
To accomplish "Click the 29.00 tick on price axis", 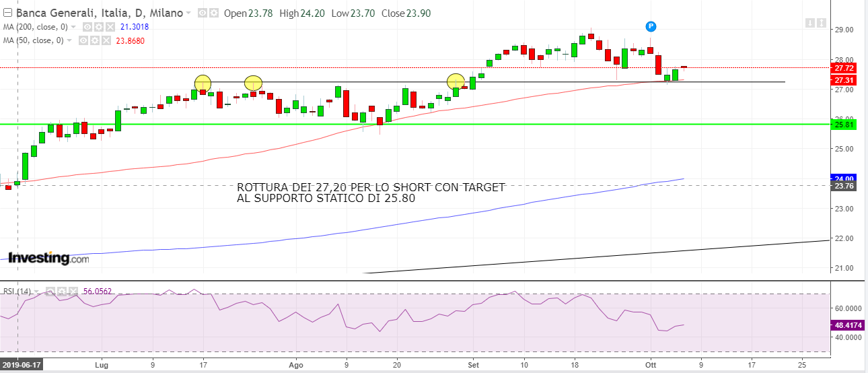I will (x=844, y=30).
